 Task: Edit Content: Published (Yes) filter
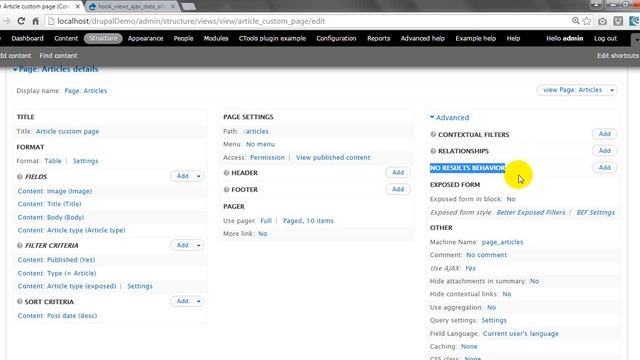click(x=56, y=260)
